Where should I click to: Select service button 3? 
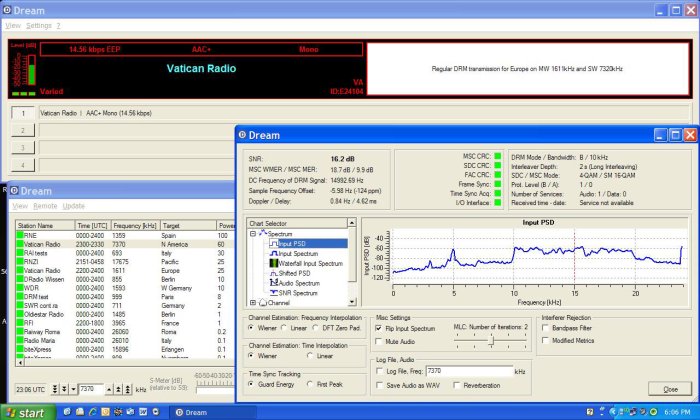click(23, 148)
